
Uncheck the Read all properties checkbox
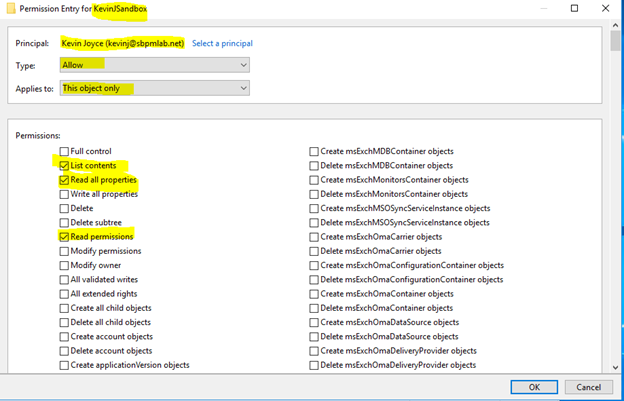click(64, 180)
